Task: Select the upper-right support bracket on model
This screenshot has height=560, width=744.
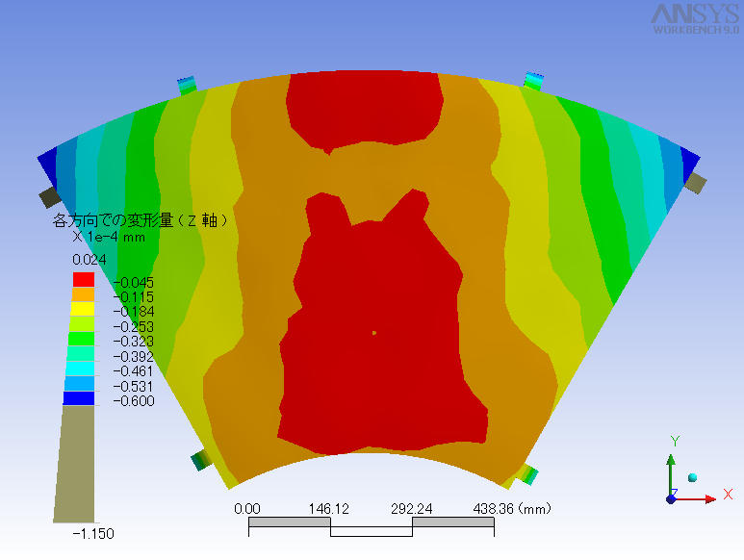Action: [533, 81]
